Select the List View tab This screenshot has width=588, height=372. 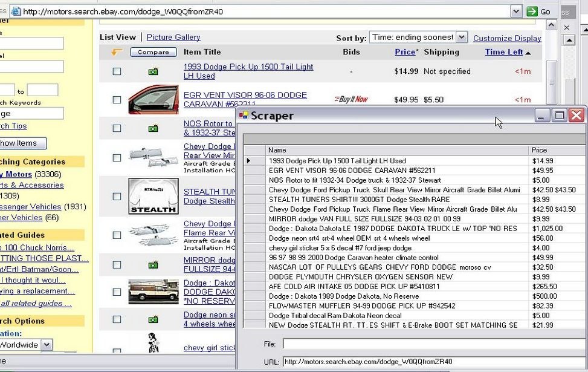tap(117, 37)
